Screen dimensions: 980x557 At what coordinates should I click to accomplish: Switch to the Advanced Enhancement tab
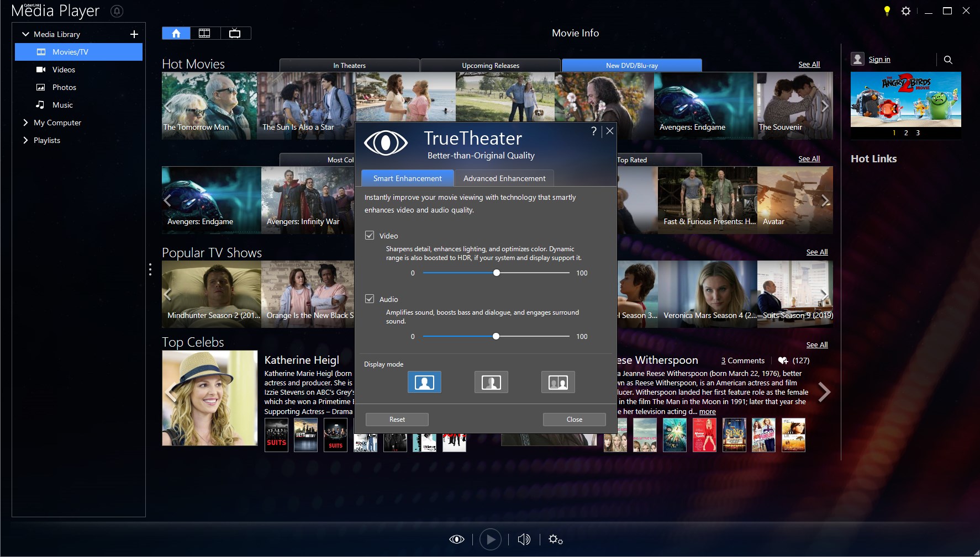[x=503, y=178]
